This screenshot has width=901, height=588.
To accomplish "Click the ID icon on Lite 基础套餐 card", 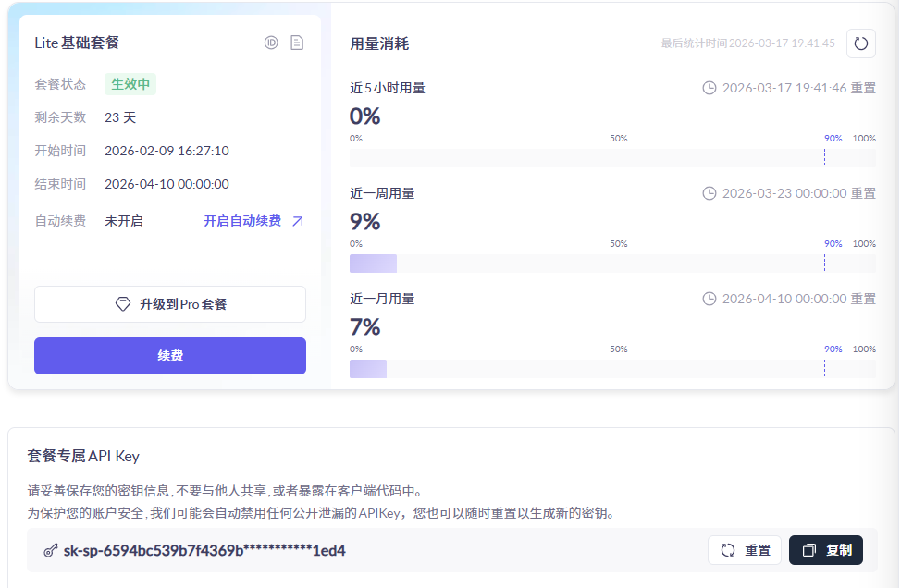I will coord(271,43).
